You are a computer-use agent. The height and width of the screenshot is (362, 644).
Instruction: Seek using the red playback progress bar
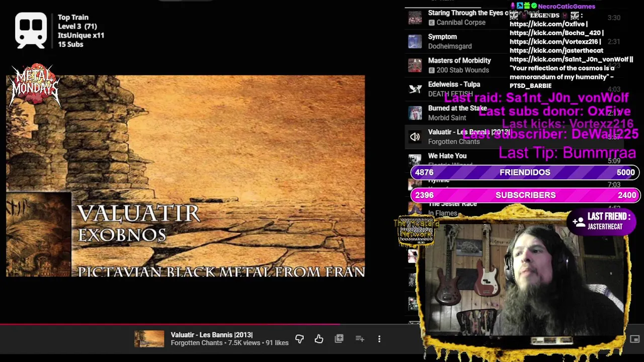(171, 325)
